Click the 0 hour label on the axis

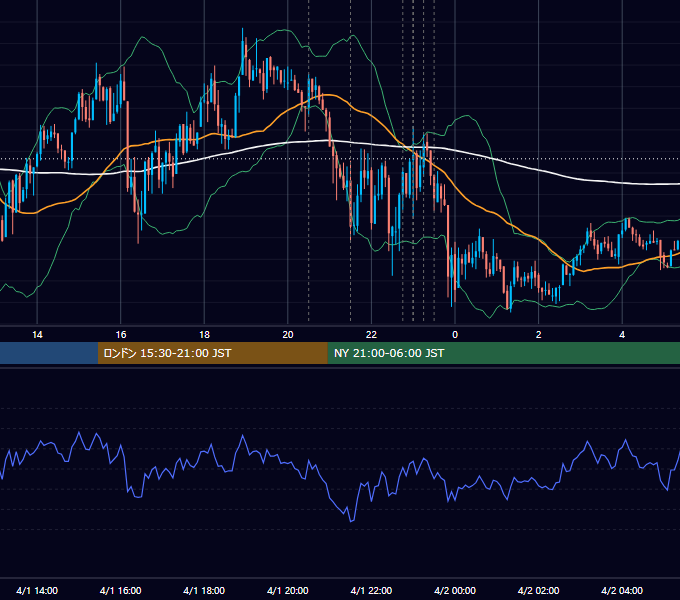pos(455,335)
